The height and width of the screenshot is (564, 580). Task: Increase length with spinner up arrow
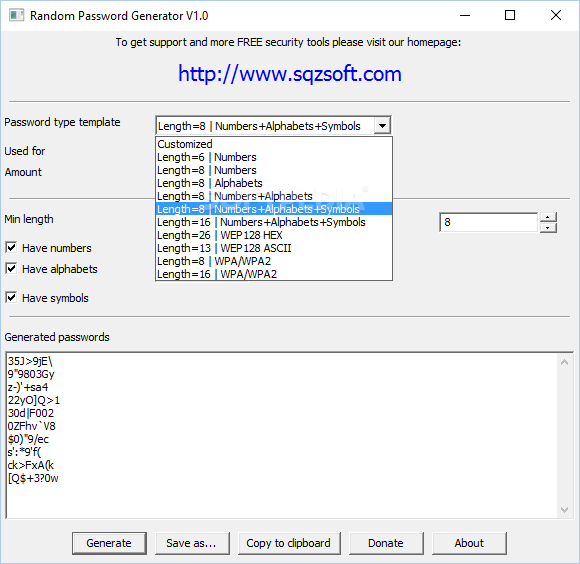click(548, 217)
